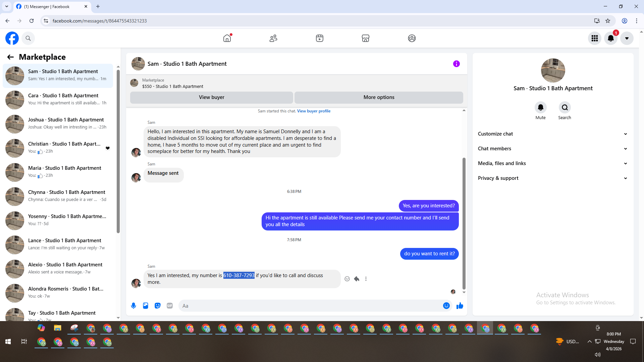The width and height of the screenshot is (644, 362).
Task: Open the conversation information icon
Action: tap(457, 64)
